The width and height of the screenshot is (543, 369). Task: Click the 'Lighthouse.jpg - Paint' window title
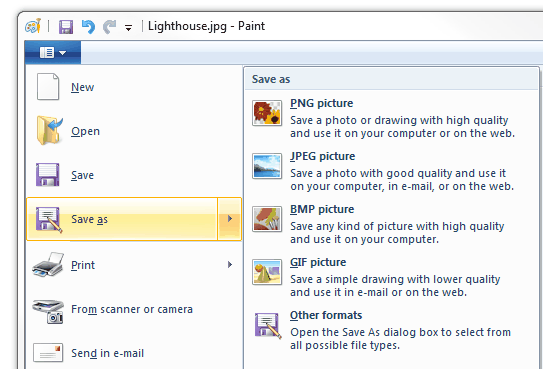coord(206,26)
